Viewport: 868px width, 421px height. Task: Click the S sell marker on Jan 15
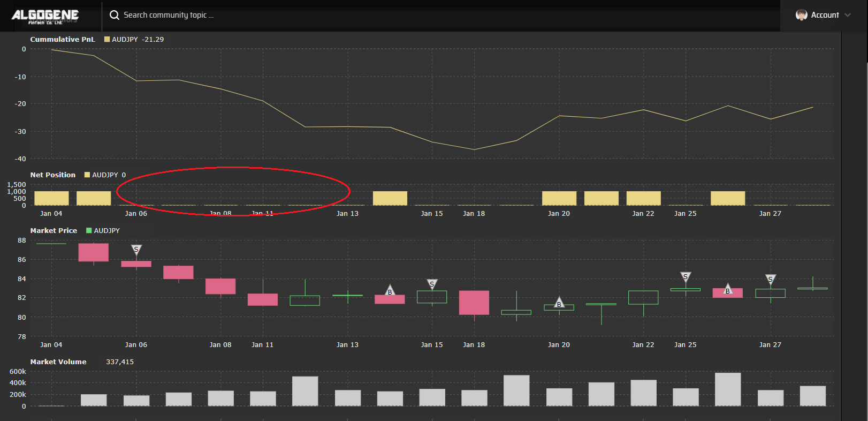click(432, 284)
